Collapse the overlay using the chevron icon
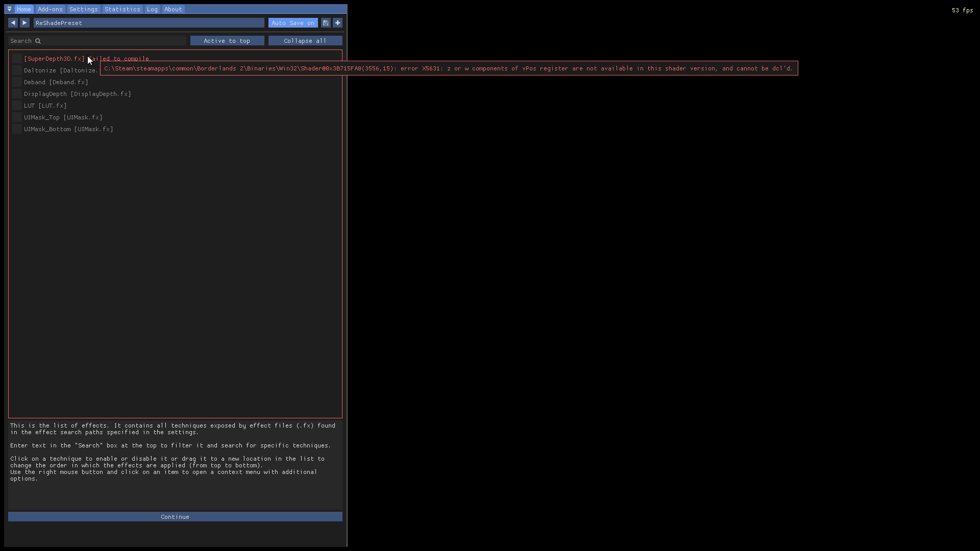980x551 pixels. point(9,9)
